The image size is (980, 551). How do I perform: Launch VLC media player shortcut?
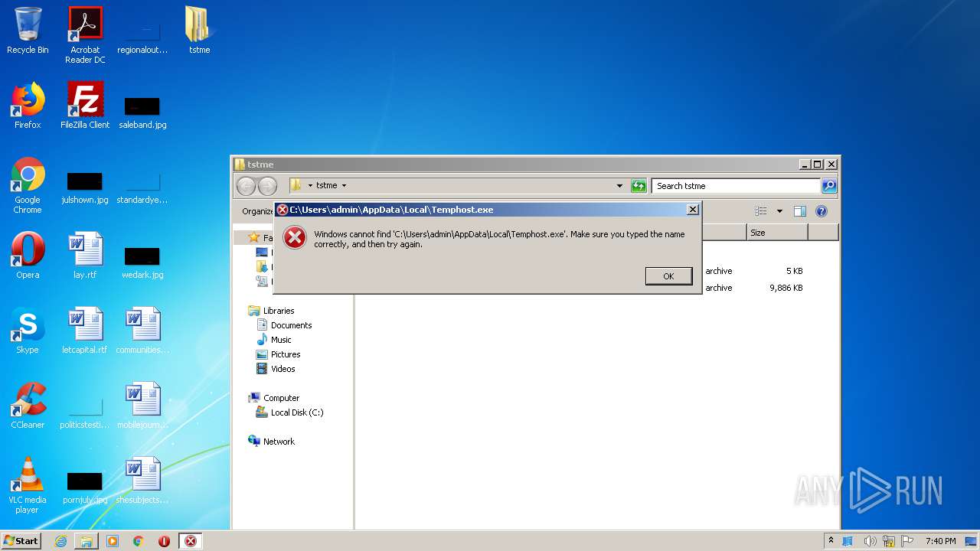tap(28, 485)
